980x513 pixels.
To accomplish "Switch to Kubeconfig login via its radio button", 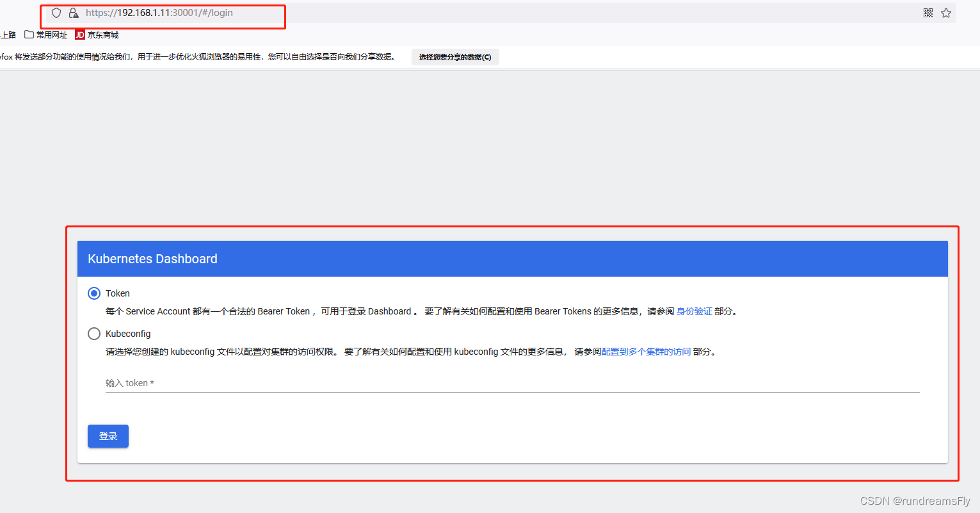I will click(94, 333).
